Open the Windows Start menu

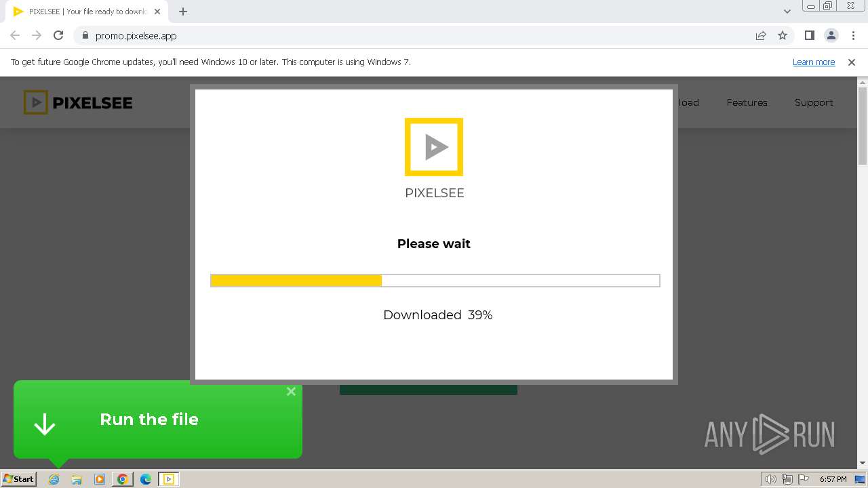(18, 479)
